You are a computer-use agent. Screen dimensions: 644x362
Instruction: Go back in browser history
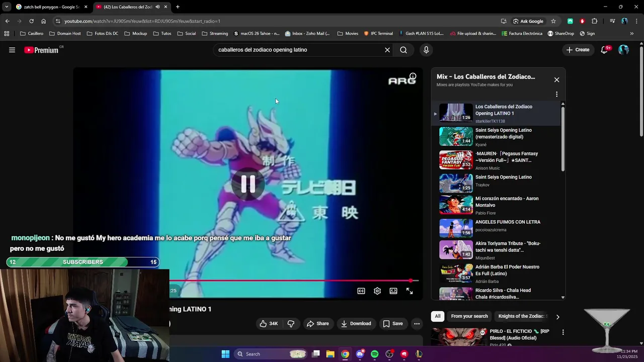[x=7, y=21]
